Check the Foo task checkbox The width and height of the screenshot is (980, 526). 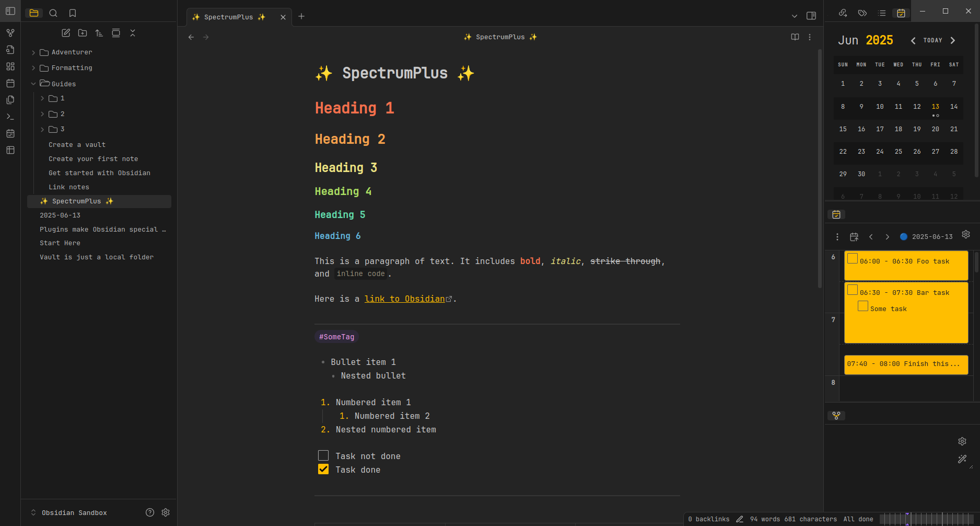(x=853, y=258)
